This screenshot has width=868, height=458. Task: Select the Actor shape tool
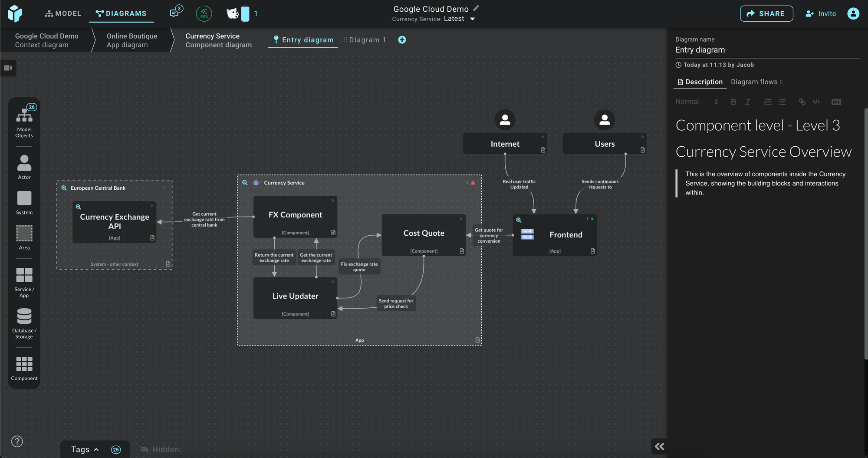point(24,167)
